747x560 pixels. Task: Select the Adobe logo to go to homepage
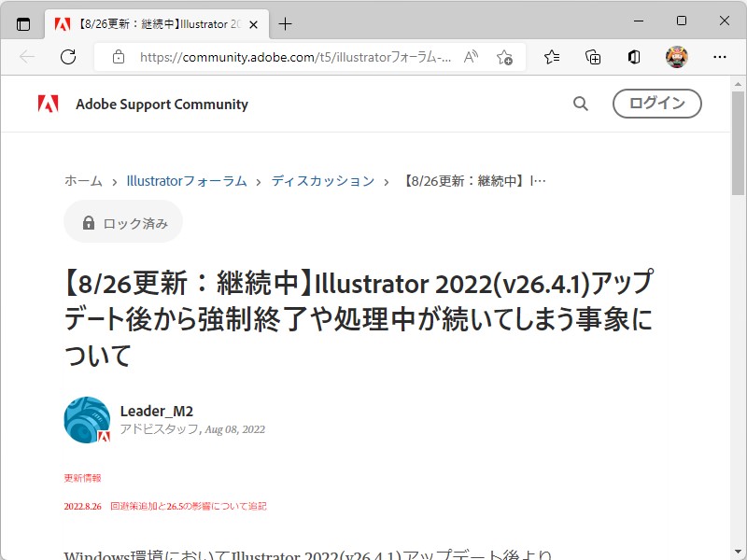pyautogui.click(x=48, y=104)
